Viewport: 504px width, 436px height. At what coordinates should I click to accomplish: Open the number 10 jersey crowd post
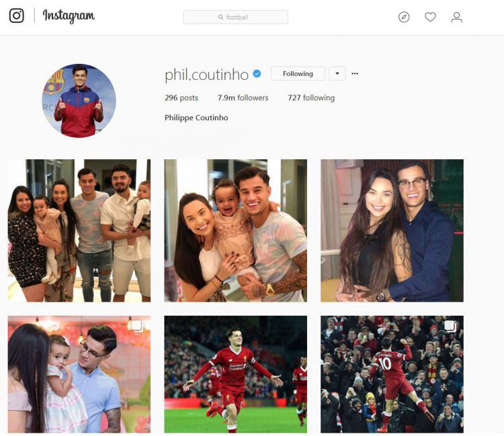pos(392,374)
